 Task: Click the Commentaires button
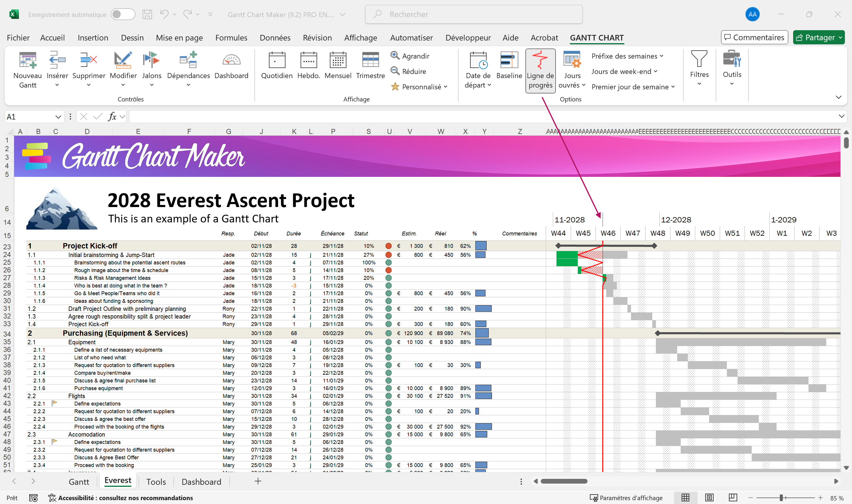pyautogui.click(x=754, y=37)
